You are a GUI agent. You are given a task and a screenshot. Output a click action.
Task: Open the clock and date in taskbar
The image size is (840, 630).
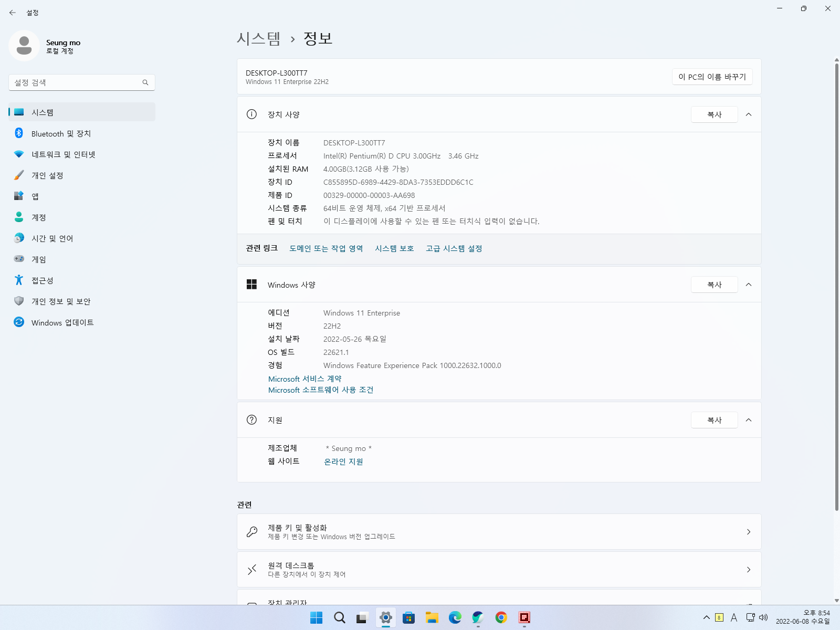803,617
